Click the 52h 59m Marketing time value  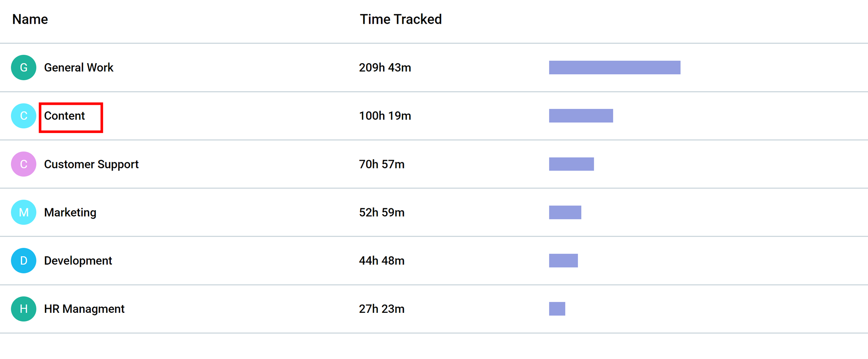(382, 212)
